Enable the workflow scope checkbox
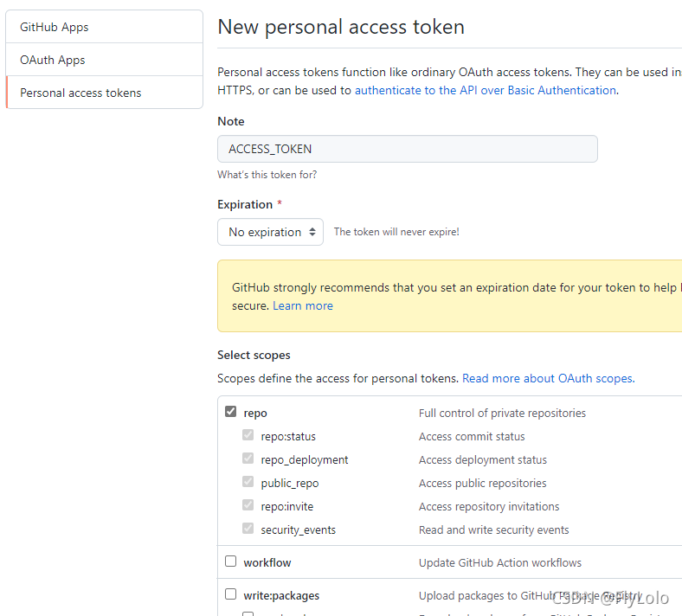This screenshot has width=682, height=616. pos(231,561)
